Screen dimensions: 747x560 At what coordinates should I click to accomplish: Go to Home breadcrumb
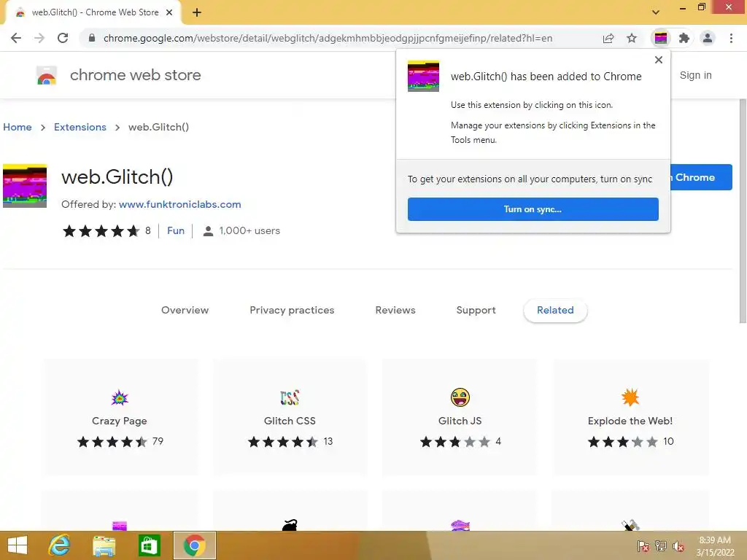point(18,127)
